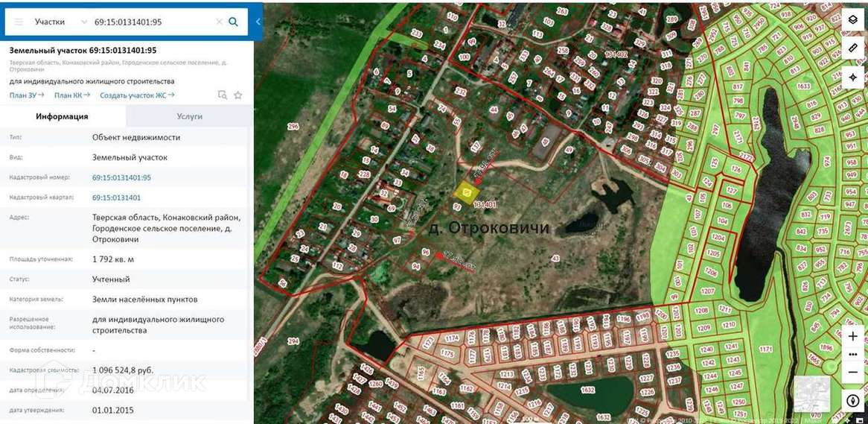Click the magnifier search icon
The height and width of the screenshot is (424, 868).
tap(234, 22)
